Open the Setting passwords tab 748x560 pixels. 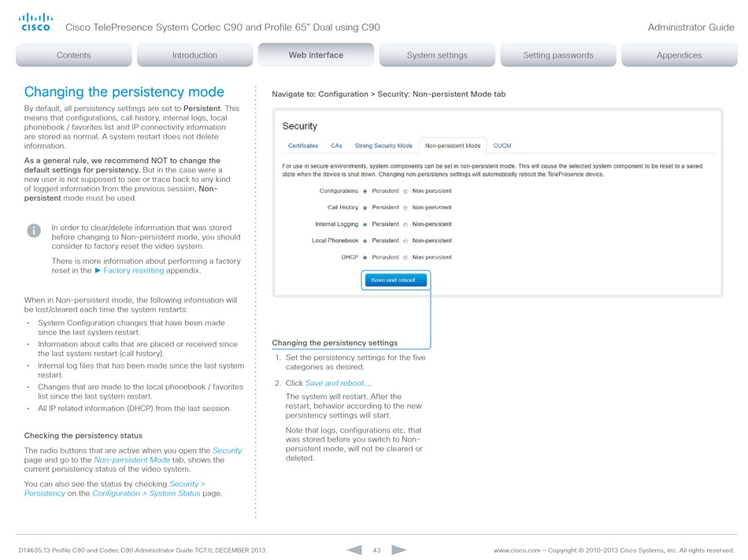(558, 55)
